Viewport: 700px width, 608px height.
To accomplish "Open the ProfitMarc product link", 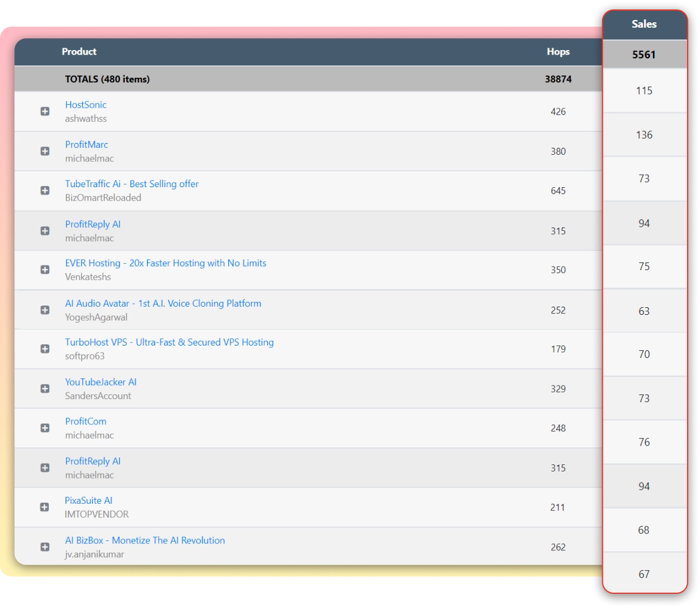I will click(86, 144).
